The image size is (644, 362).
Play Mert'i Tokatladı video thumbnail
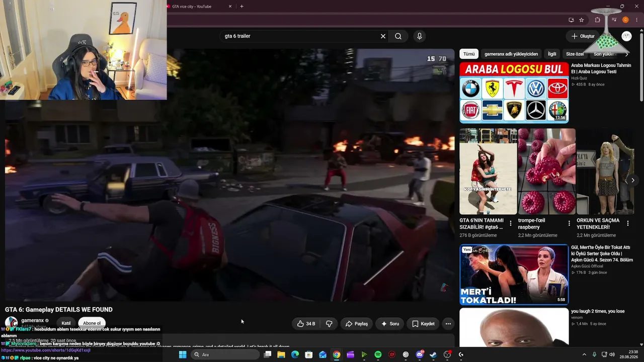[514, 275]
